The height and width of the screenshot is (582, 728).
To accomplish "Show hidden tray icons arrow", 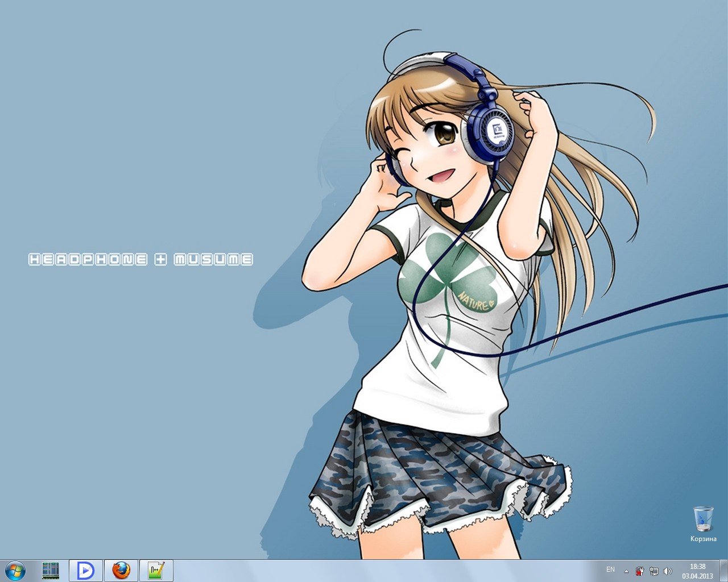I will click(x=627, y=571).
